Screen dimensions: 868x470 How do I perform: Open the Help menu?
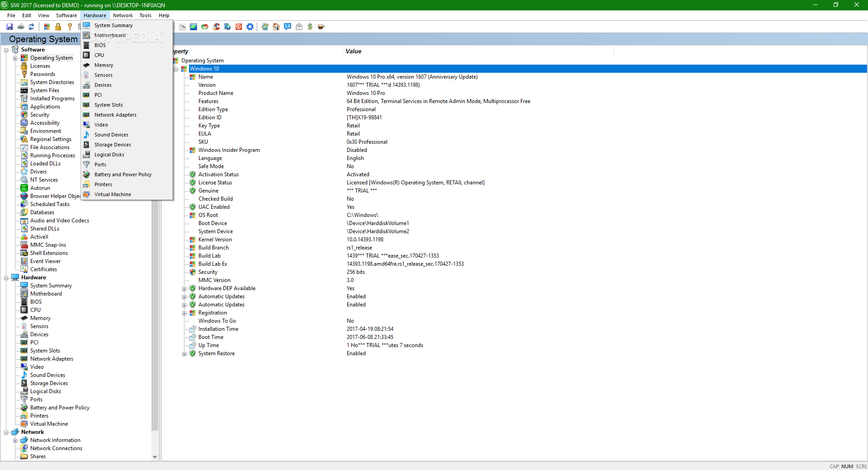coord(164,15)
